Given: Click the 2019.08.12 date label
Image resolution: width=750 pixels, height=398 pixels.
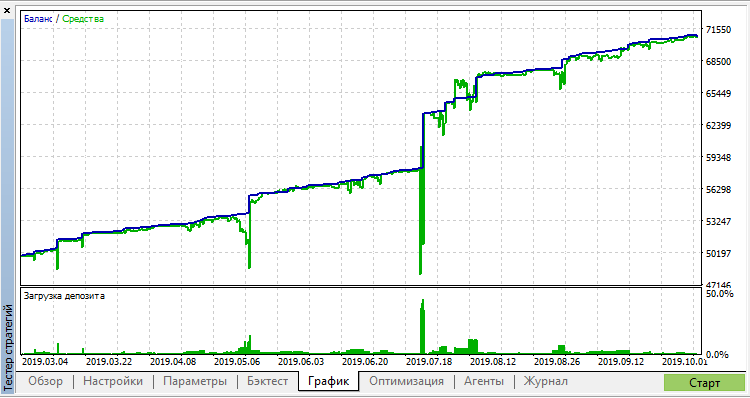Looking at the screenshot, I should tap(493, 362).
